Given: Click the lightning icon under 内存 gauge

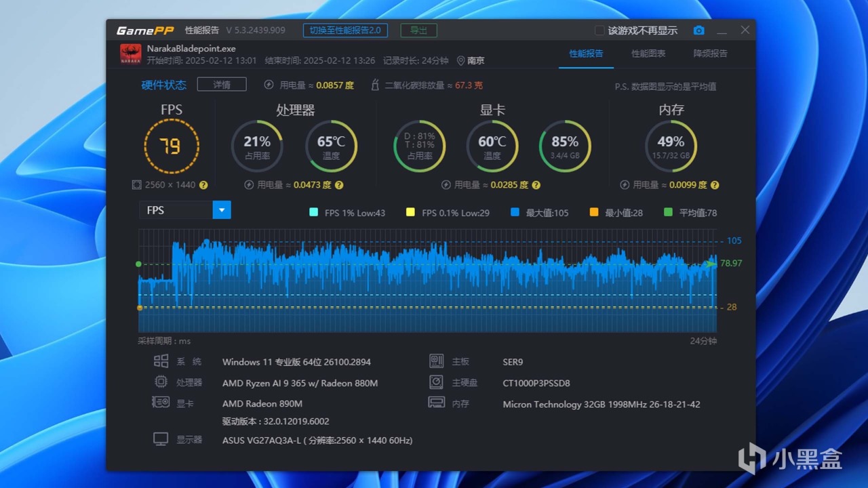Looking at the screenshot, I should [x=625, y=185].
